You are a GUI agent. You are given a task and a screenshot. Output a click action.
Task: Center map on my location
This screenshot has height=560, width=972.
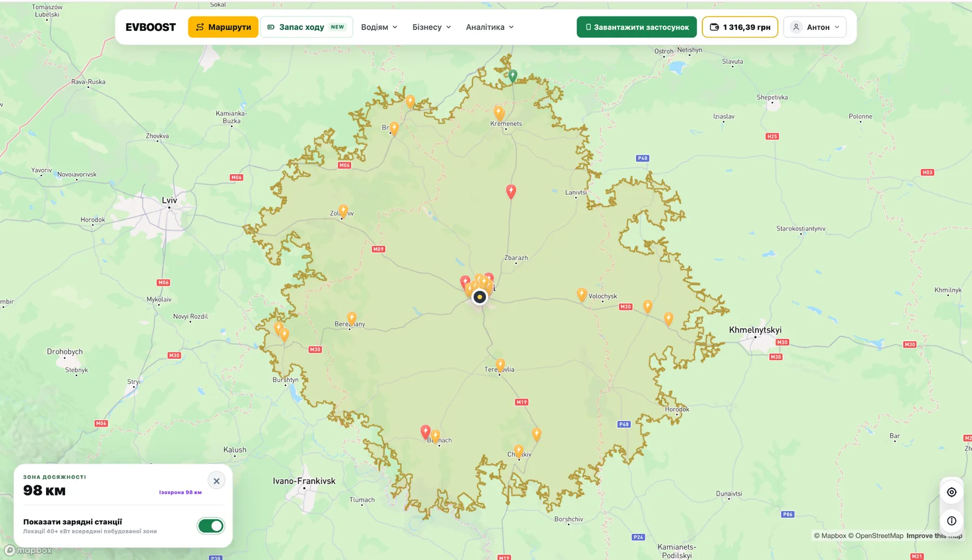[x=951, y=493]
